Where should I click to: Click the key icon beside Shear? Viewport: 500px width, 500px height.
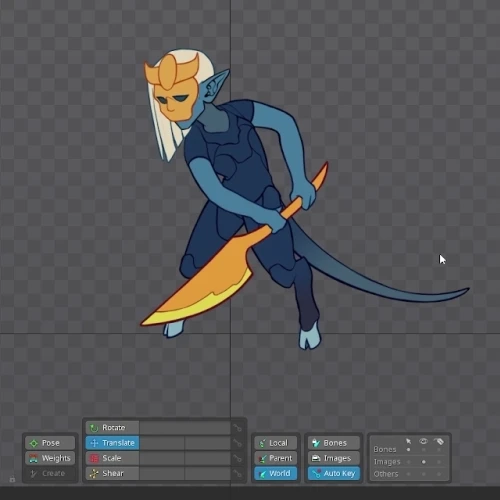(237, 473)
